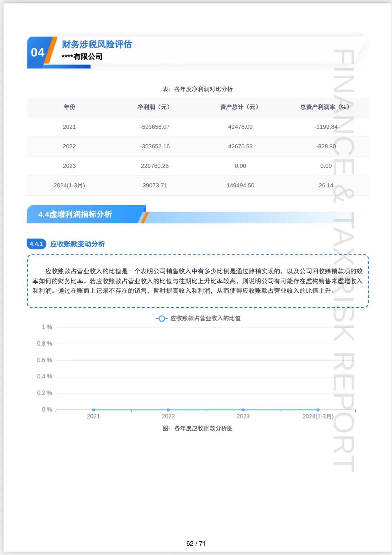Image resolution: width=392 pixels, height=555 pixels.
Task: Click the 应收账款占营业收入的比值 legend label
Action: (205, 319)
